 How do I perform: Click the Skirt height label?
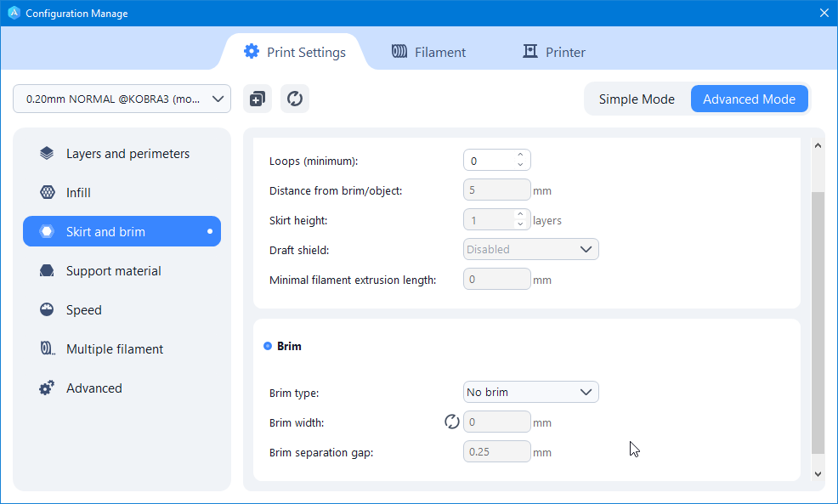point(298,220)
